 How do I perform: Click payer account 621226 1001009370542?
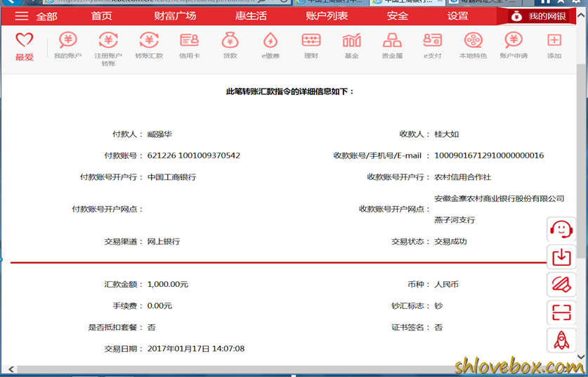pyautogui.click(x=193, y=155)
